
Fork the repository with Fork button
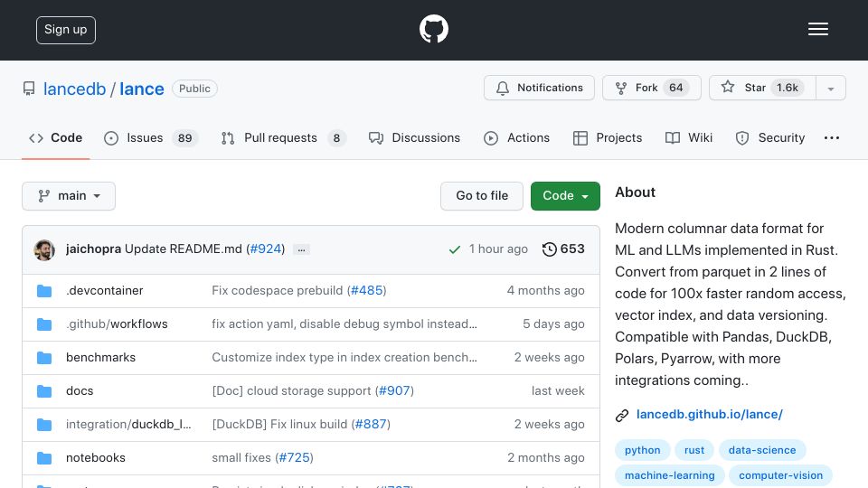click(x=652, y=88)
